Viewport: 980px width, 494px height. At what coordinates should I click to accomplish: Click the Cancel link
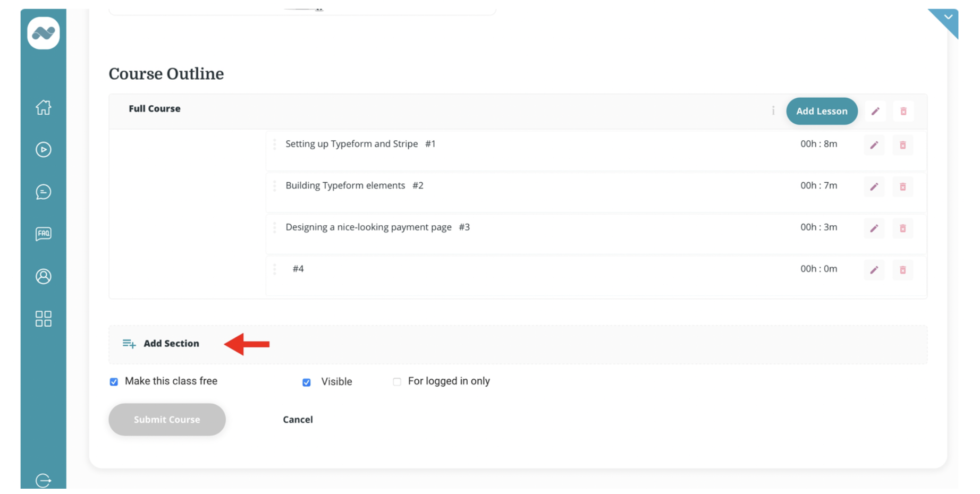coord(298,420)
